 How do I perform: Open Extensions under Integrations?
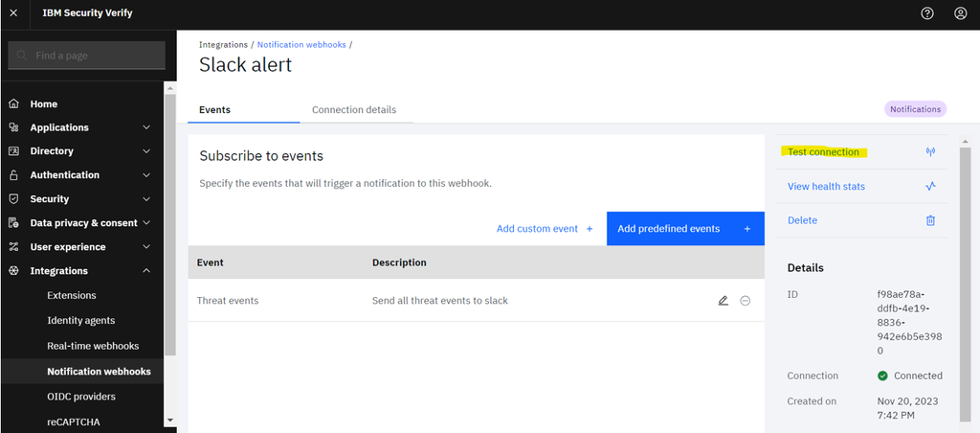71,295
